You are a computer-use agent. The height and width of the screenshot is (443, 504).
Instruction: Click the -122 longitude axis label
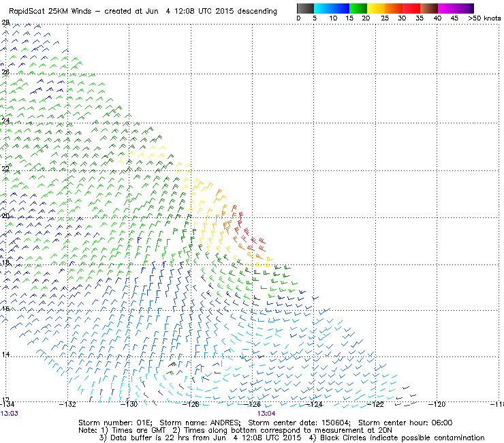tap(375, 404)
